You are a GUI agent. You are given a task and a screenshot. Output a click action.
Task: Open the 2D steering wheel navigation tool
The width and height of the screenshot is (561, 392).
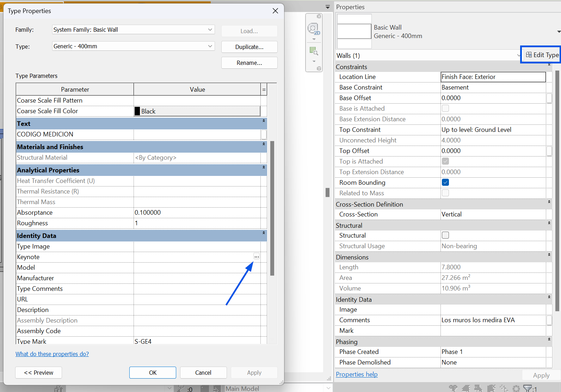pos(314,29)
